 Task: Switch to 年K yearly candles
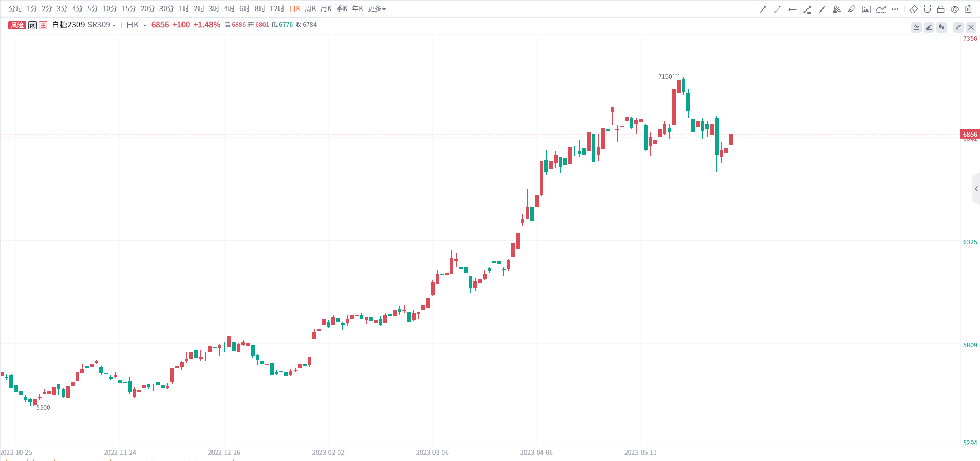pyautogui.click(x=358, y=9)
